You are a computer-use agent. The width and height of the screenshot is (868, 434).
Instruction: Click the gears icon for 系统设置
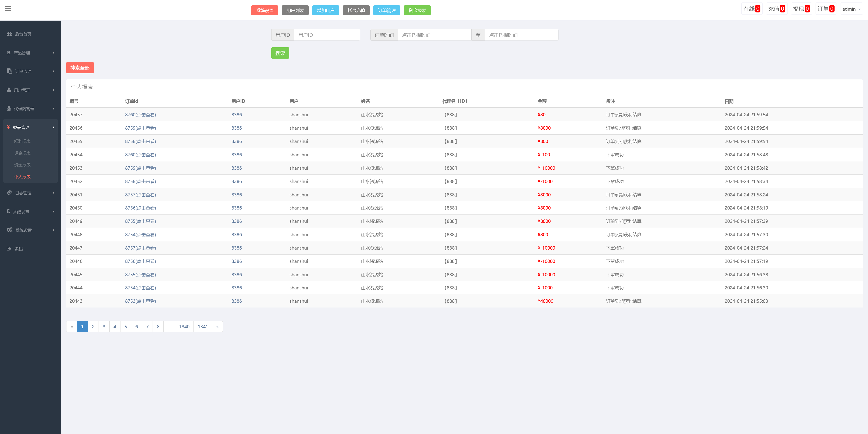pyautogui.click(x=9, y=230)
